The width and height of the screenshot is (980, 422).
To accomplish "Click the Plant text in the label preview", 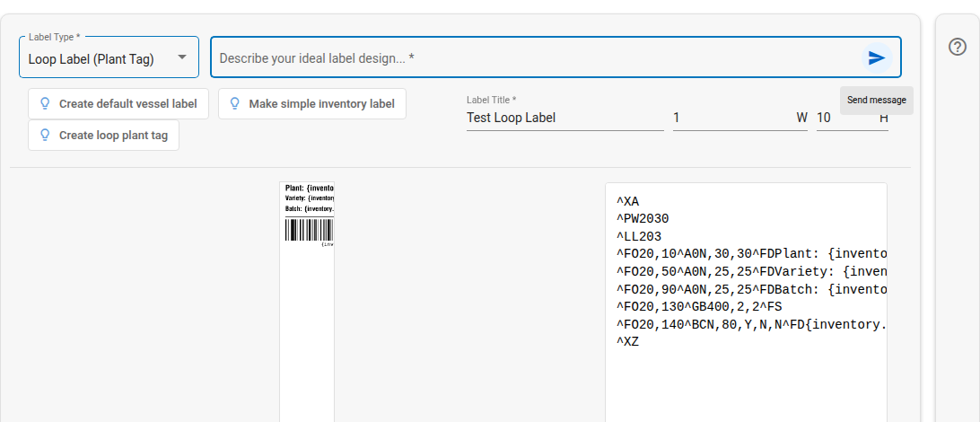I will (x=310, y=188).
